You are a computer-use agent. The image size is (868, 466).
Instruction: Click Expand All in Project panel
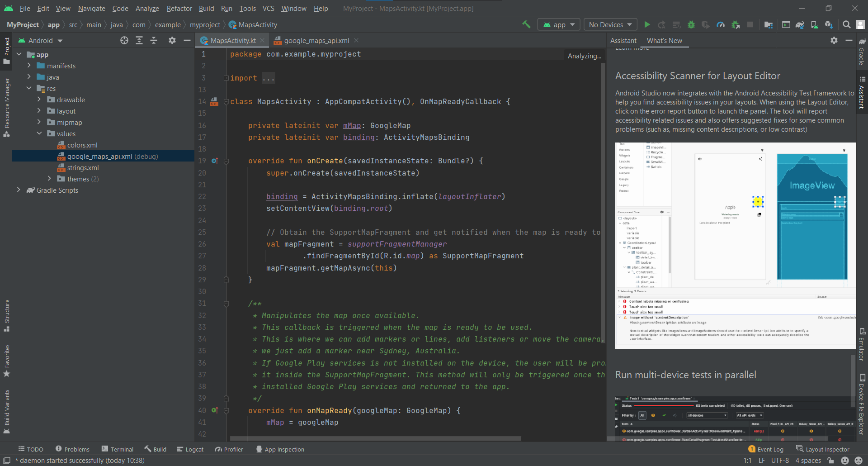(x=139, y=40)
